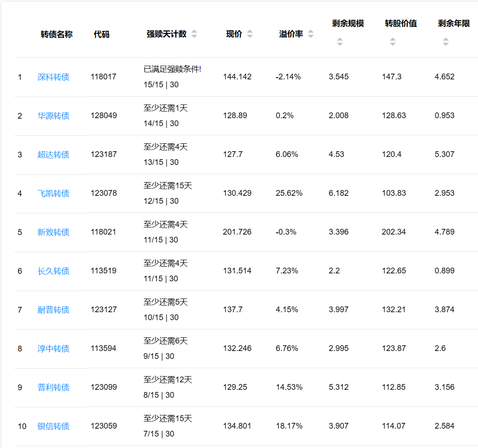
Task: Click sort arrows under 转股价值 header
Action: point(392,42)
